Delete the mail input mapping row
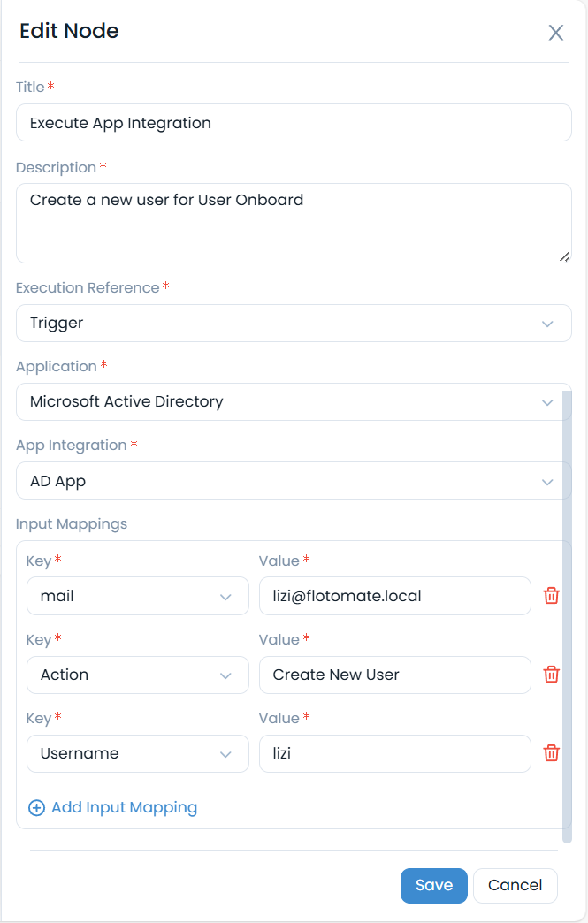 (551, 596)
